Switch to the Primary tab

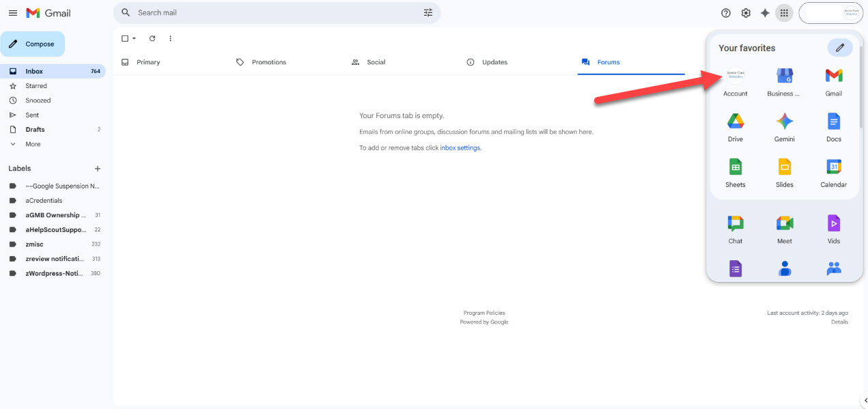tap(148, 62)
